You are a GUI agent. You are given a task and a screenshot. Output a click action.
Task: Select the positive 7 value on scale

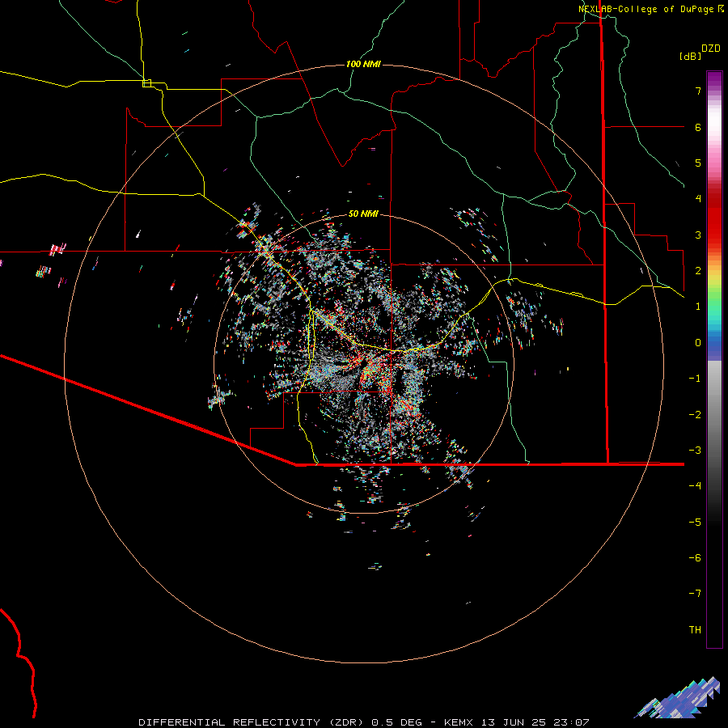tap(698, 91)
